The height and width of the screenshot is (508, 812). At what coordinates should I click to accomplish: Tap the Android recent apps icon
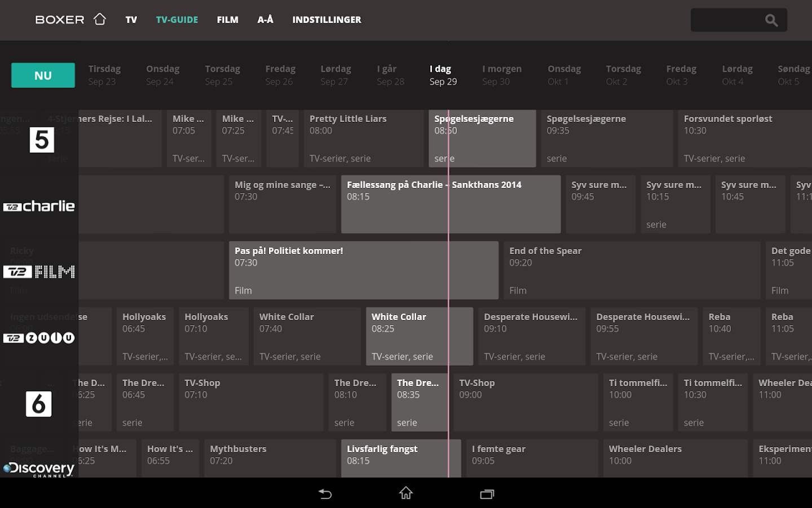tap(487, 493)
